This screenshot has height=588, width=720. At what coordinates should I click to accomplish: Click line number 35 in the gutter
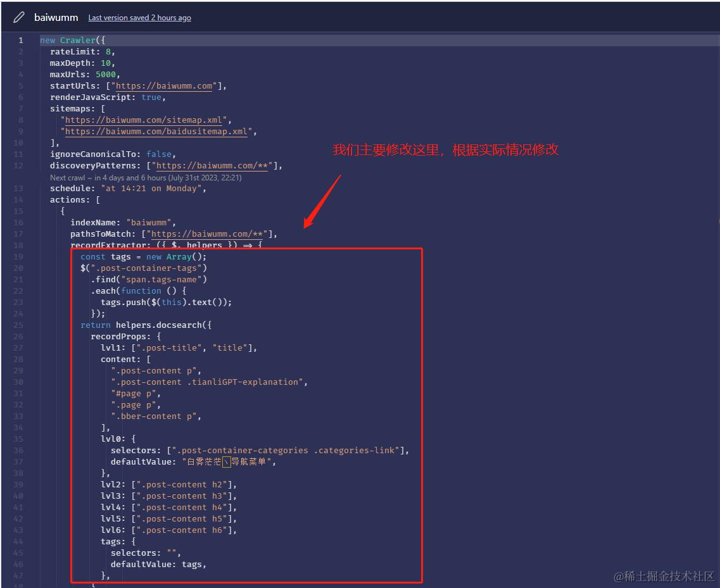pos(18,439)
